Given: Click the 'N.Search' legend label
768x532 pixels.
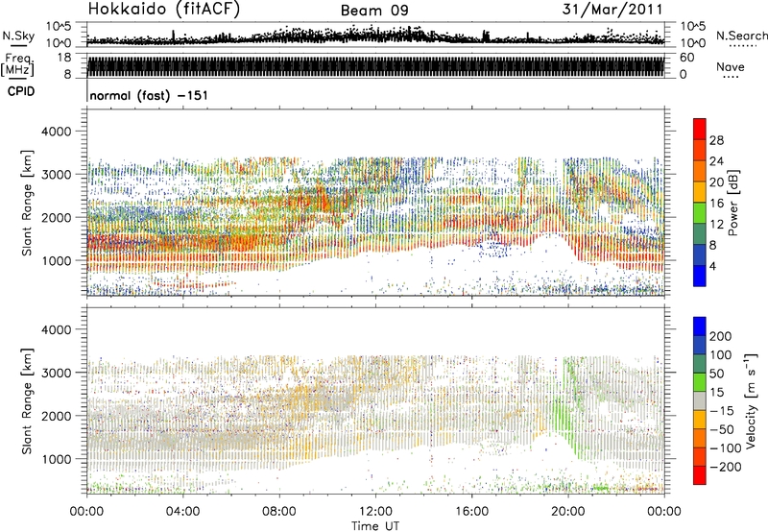Looking at the screenshot, I should coord(741,36).
